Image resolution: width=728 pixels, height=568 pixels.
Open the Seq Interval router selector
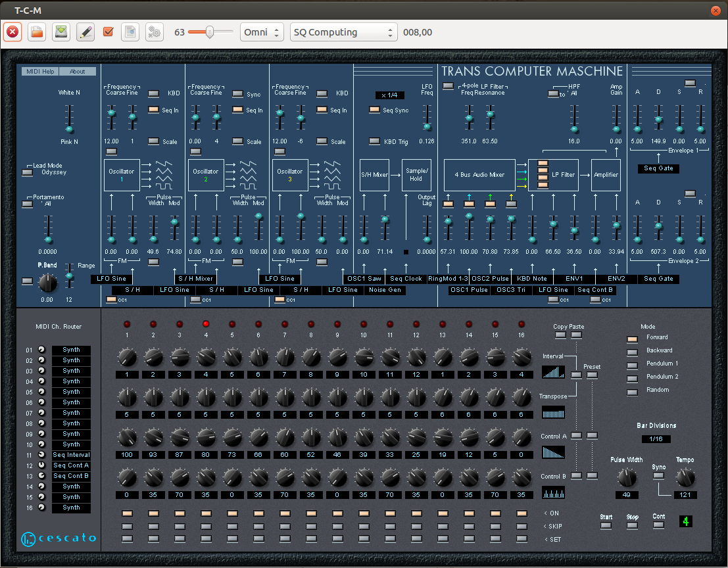(x=71, y=455)
